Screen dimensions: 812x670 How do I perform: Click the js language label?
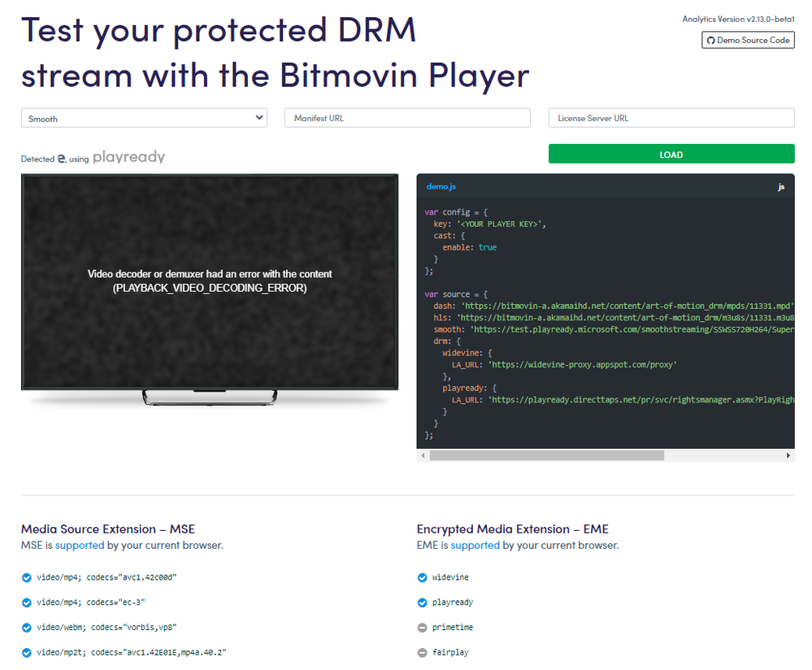click(781, 187)
